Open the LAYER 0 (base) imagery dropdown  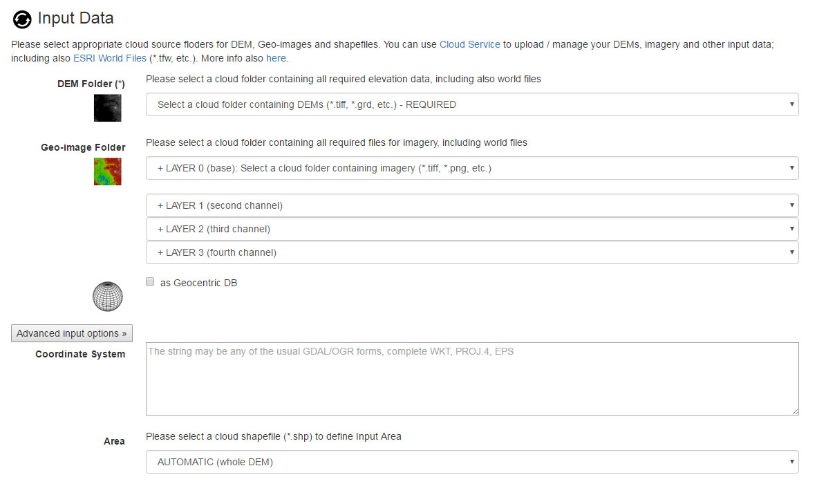(x=472, y=169)
